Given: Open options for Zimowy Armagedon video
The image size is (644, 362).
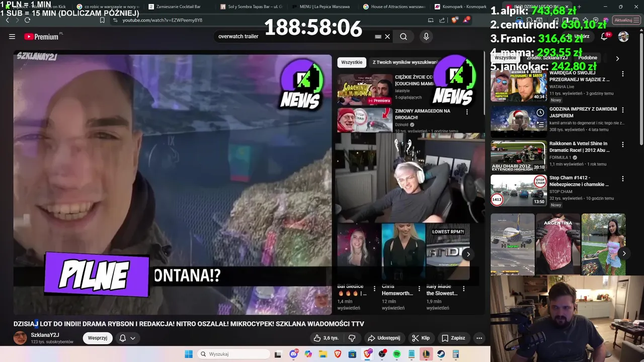Looking at the screenshot, I should coord(467,112).
